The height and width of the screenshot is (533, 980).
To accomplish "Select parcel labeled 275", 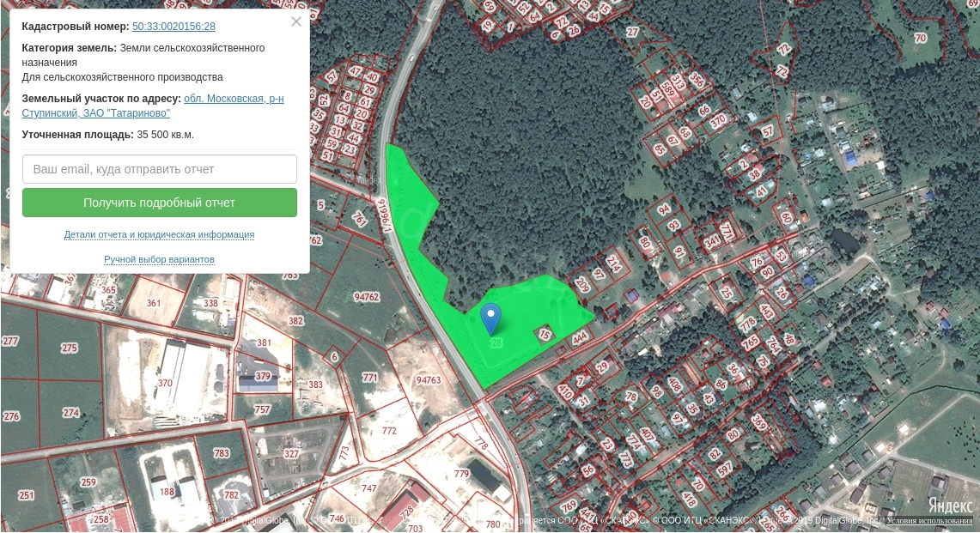I will tap(69, 348).
